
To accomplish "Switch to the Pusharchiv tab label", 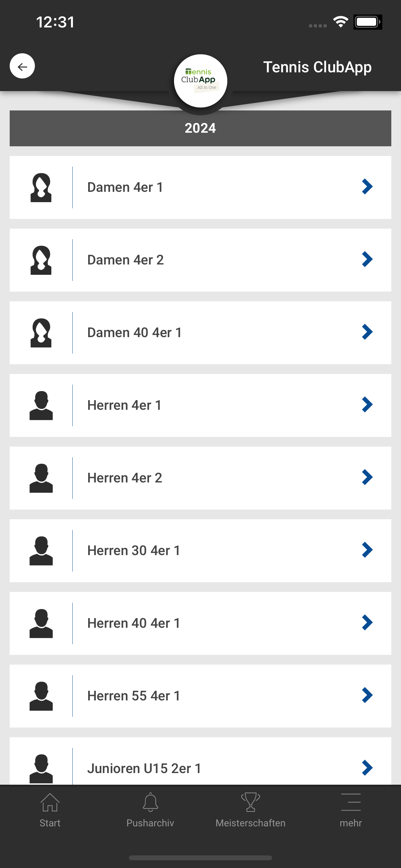I will [150, 823].
